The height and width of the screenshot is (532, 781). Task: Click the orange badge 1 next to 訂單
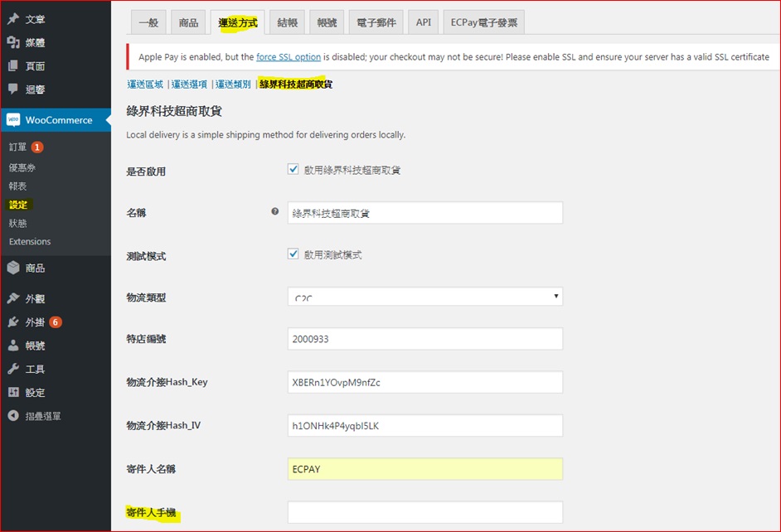[x=37, y=148]
